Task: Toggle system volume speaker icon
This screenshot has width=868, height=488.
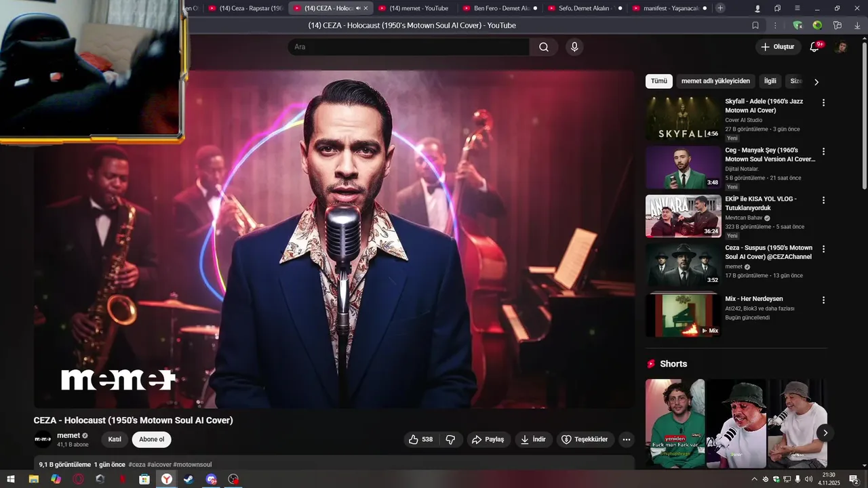Action: pos(808,479)
